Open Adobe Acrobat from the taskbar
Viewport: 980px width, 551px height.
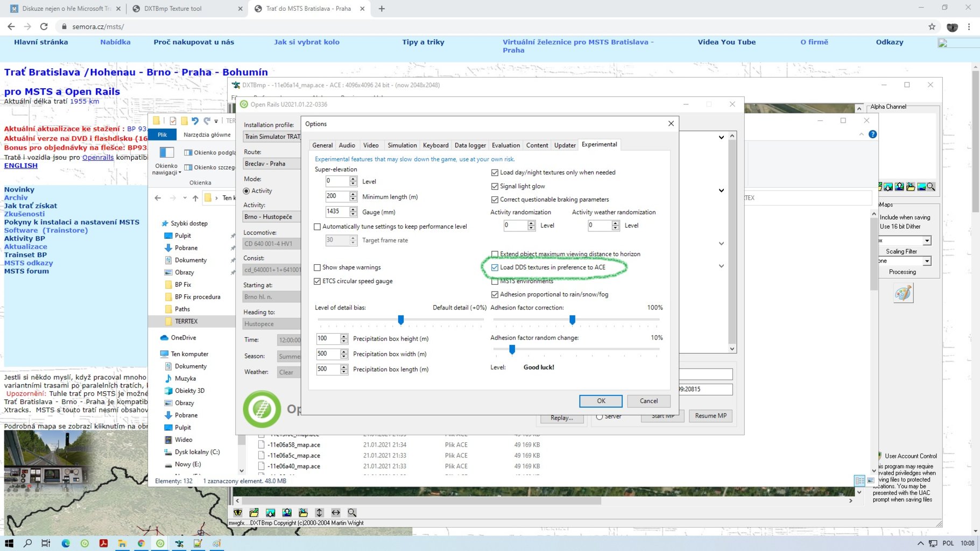pyautogui.click(x=103, y=543)
